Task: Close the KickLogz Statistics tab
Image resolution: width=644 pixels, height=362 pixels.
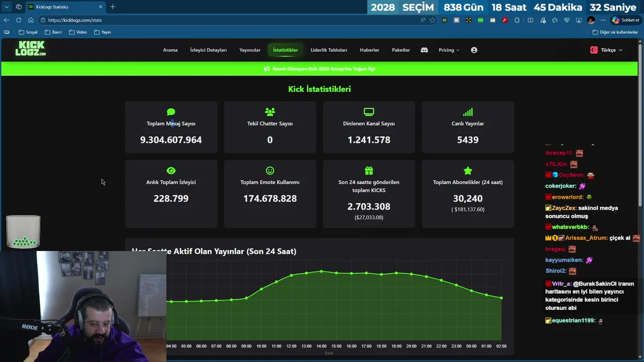Action: coord(101,7)
